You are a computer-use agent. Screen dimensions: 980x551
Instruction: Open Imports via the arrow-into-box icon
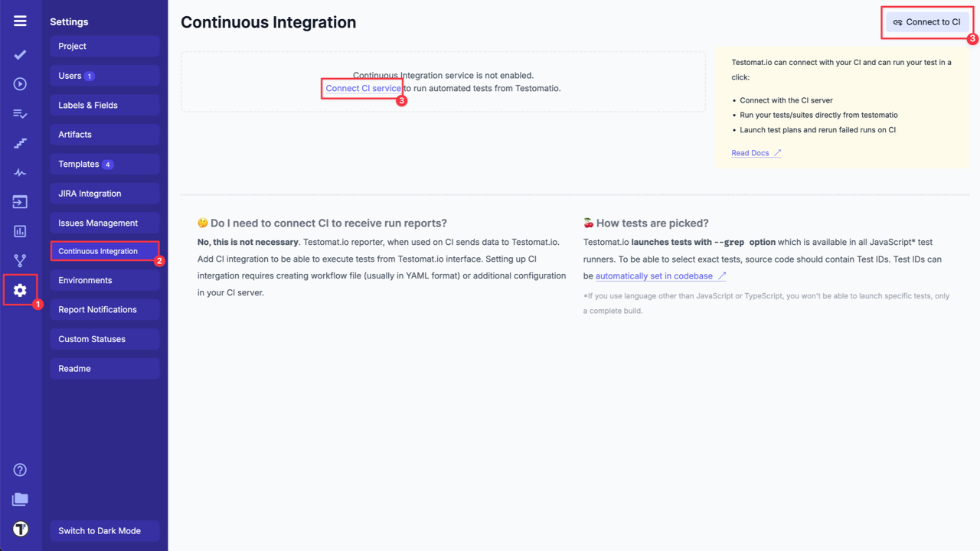pos(20,202)
